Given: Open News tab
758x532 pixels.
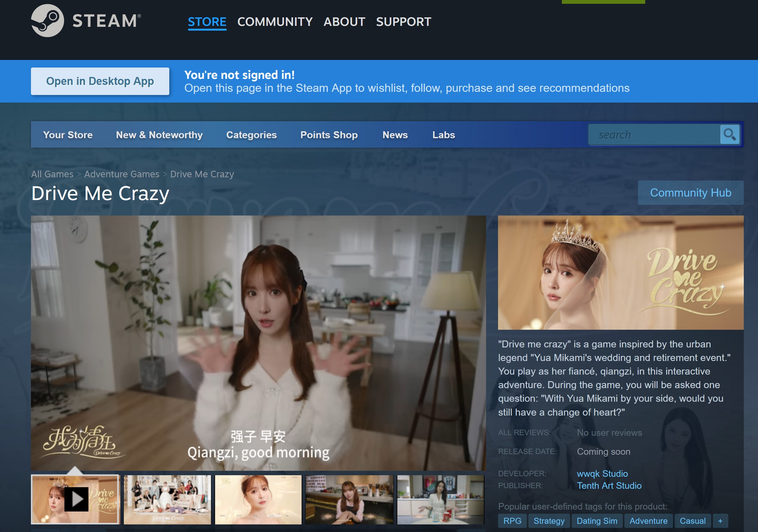Looking at the screenshot, I should pyautogui.click(x=395, y=135).
